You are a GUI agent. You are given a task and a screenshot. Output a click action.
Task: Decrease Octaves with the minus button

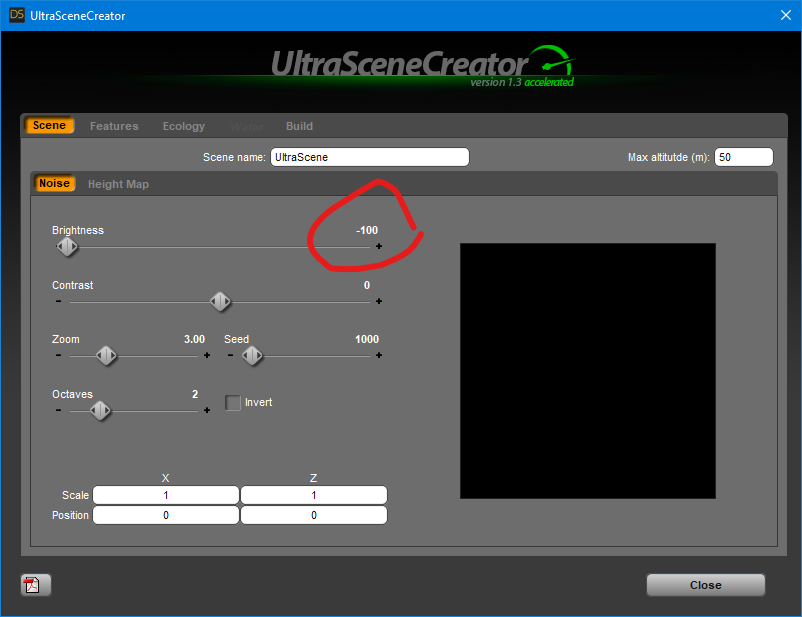tap(58, 410)
